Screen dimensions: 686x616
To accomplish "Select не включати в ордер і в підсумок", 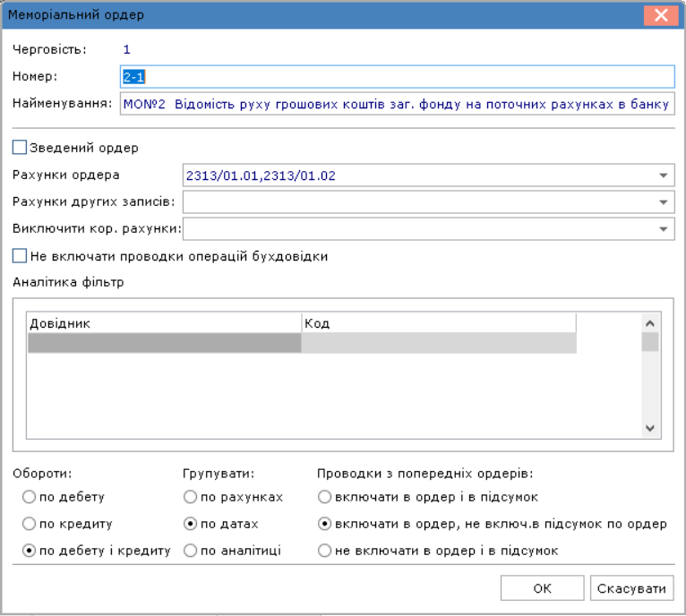I will pyautogui.click(x=324, y=551).
